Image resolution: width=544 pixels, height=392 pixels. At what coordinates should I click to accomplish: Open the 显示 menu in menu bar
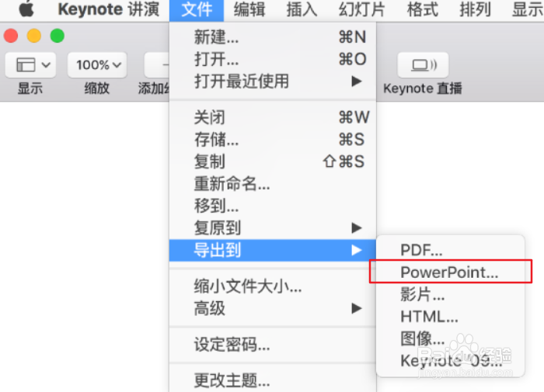528,10
